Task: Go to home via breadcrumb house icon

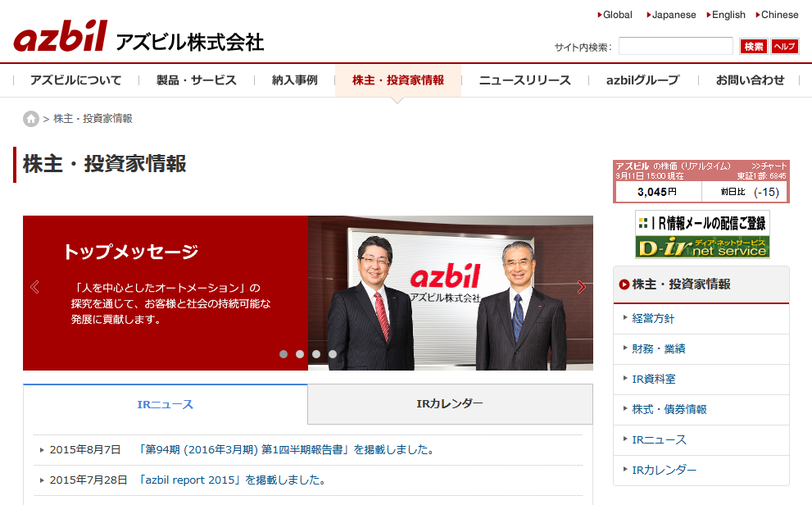Action: pyautogui.click(x=31, y=119)
